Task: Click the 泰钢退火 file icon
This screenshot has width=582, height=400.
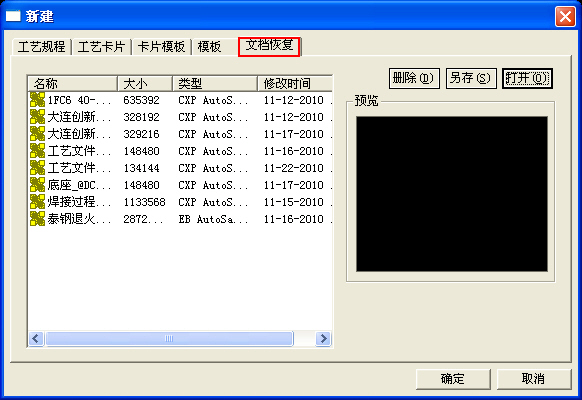Action: pyautogui.click(x=37, y=219)
